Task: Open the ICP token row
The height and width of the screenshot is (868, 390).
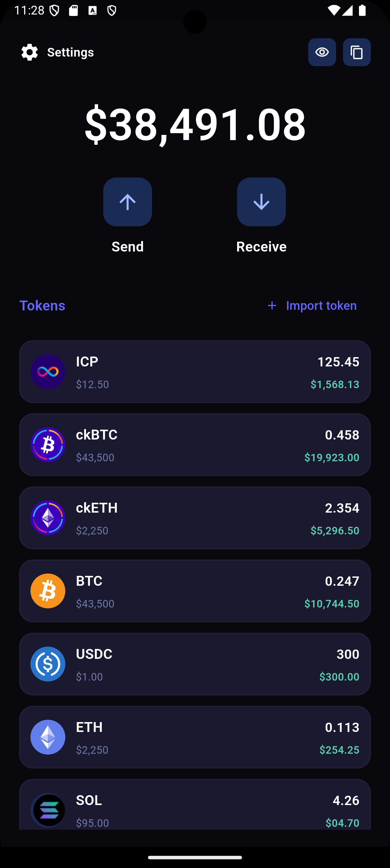Action: (x=195, y=372)
